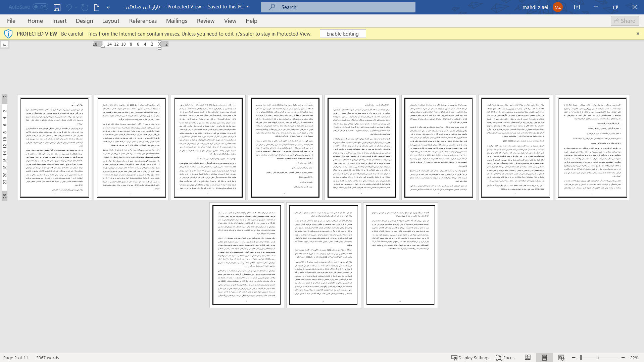Click the zoom in plus button

click(623, 358)
